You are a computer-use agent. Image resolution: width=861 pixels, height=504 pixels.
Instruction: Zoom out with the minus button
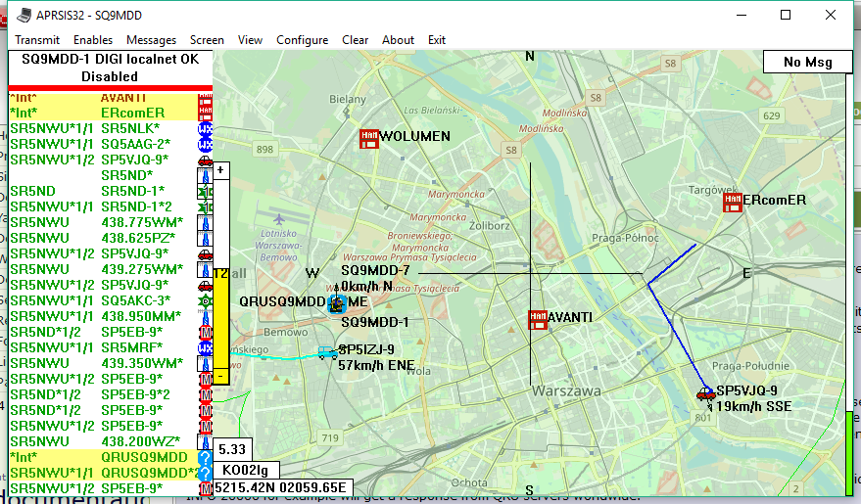click(x=220, y=375)
